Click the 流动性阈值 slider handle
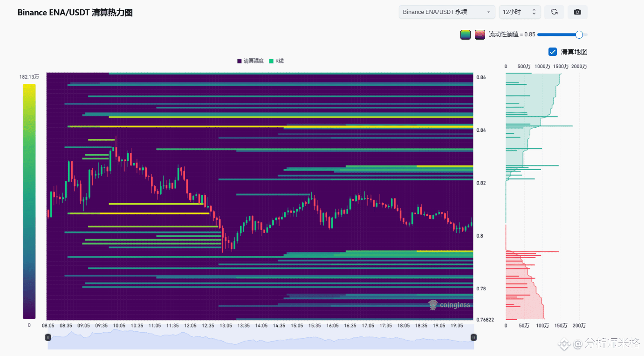This screenshot has width=644, height=356. pos(579,34)
